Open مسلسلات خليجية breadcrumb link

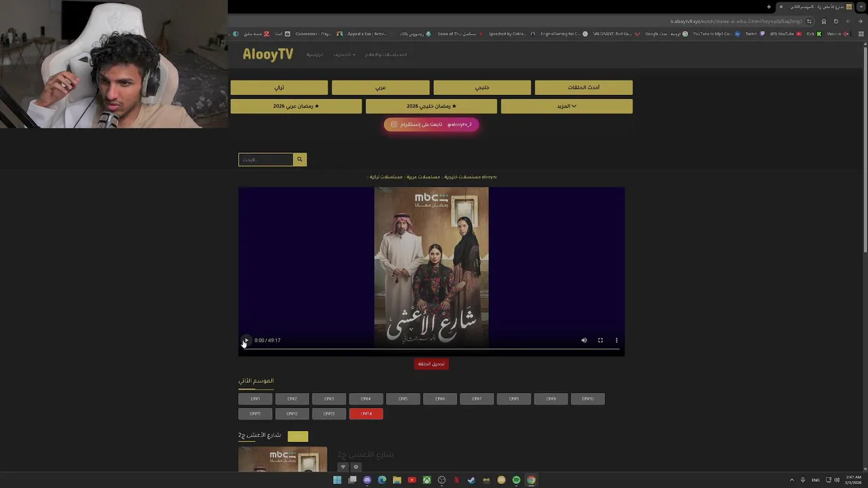462,177
